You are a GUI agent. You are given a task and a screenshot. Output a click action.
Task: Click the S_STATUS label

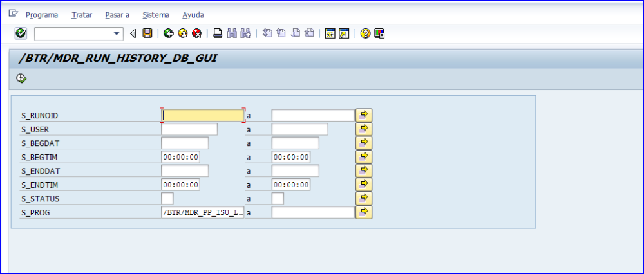[40, 199]
